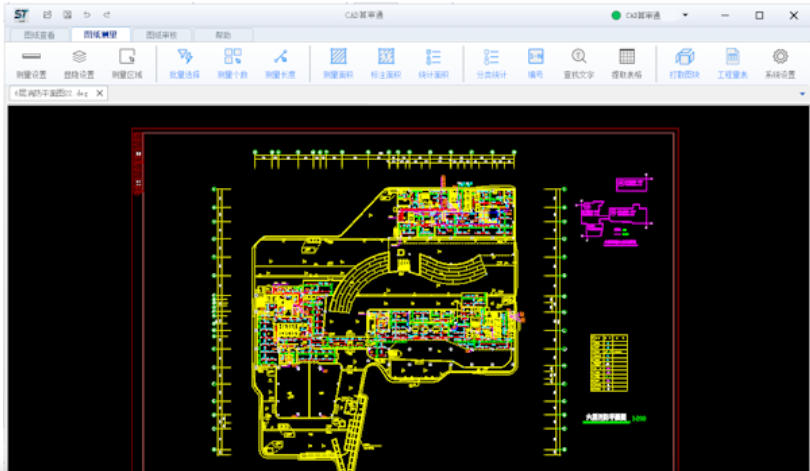Select the 编号 numbering tool

click(536, 64)
